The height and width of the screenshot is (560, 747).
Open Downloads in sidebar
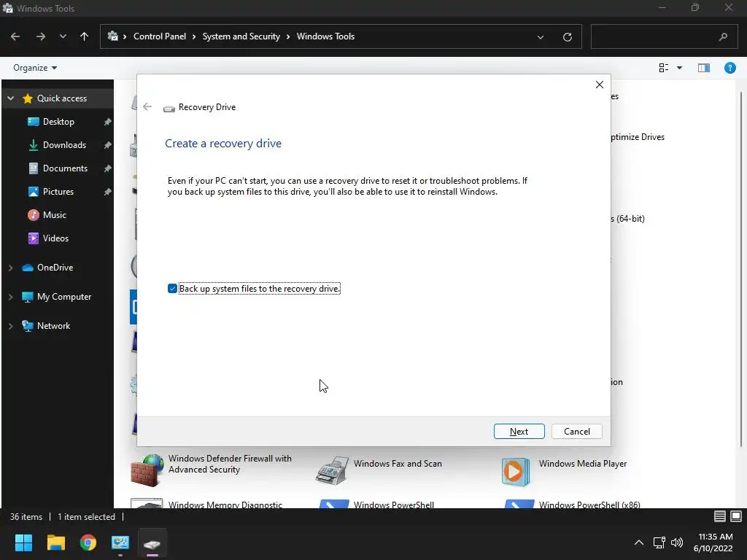(x=64, y=145)
